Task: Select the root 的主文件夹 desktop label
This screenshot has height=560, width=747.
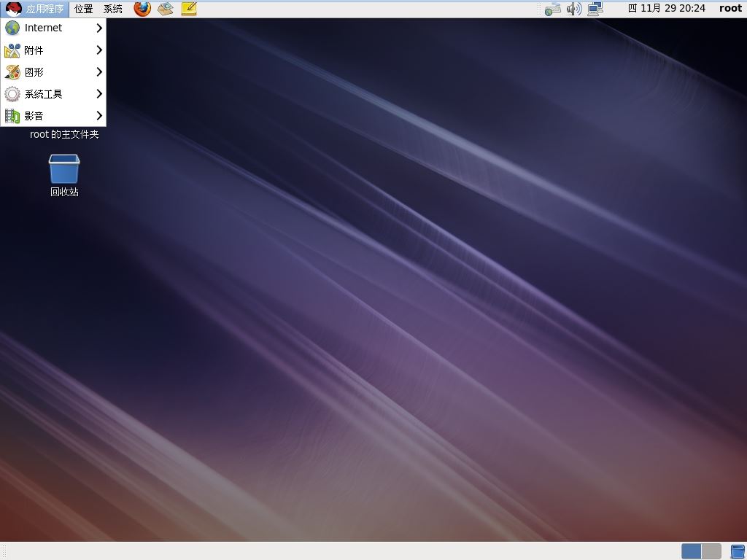Action: point(64,135)
